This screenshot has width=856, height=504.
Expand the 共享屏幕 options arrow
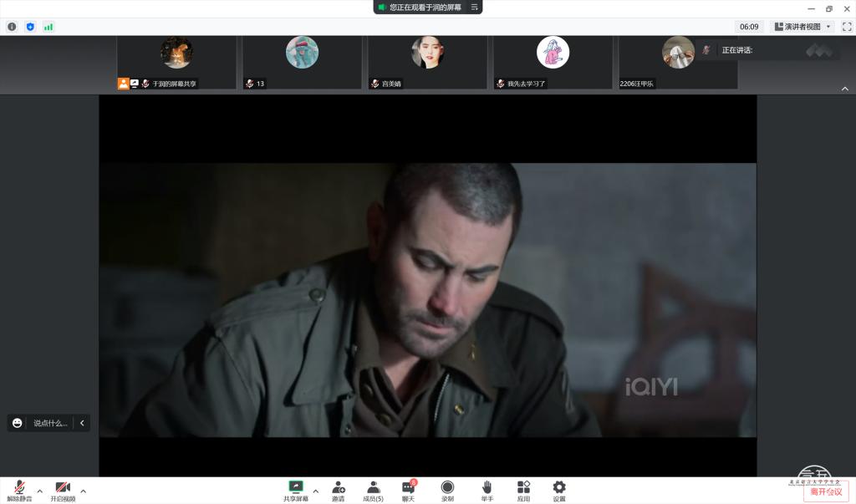315,491
